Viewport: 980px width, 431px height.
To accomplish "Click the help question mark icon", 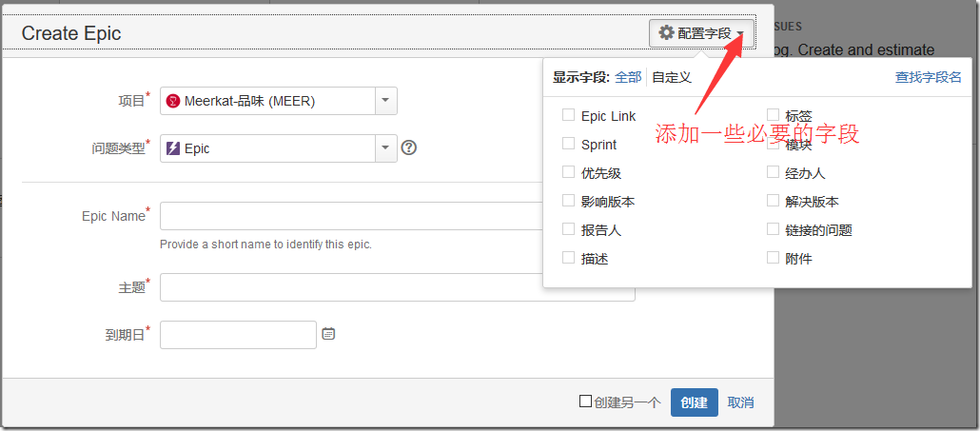I will click(409, 147).
